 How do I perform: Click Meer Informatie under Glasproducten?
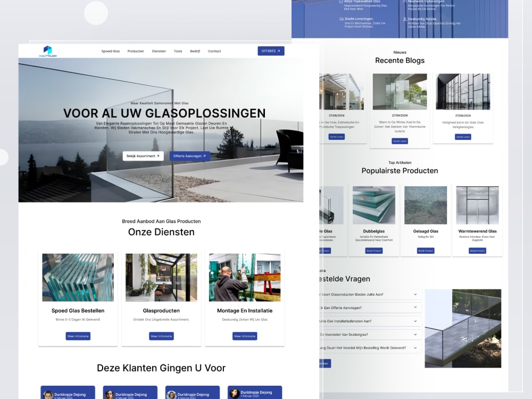click(x=161, y=336)
